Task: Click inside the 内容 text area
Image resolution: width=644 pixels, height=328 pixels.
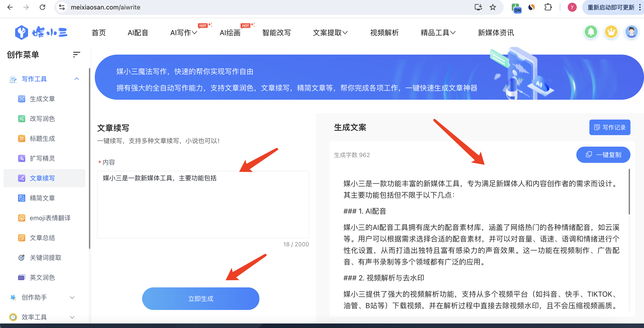Action: coord(203,205)
